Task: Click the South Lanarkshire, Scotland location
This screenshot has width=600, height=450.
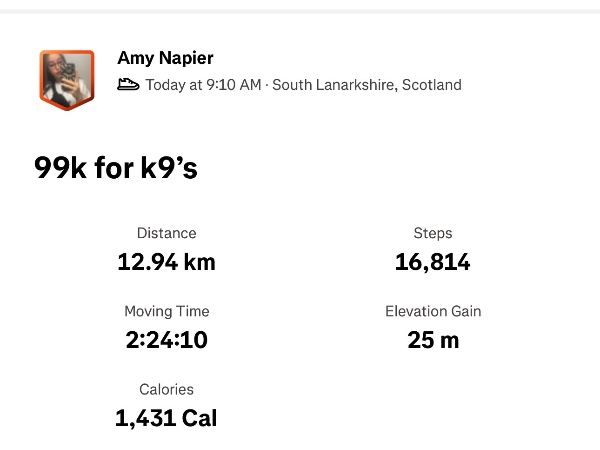Action: [x=367, y=85]
